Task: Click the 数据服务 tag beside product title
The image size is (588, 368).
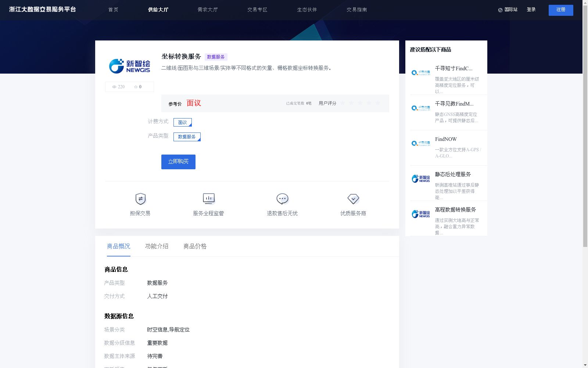Action: [x=216, y=57]
